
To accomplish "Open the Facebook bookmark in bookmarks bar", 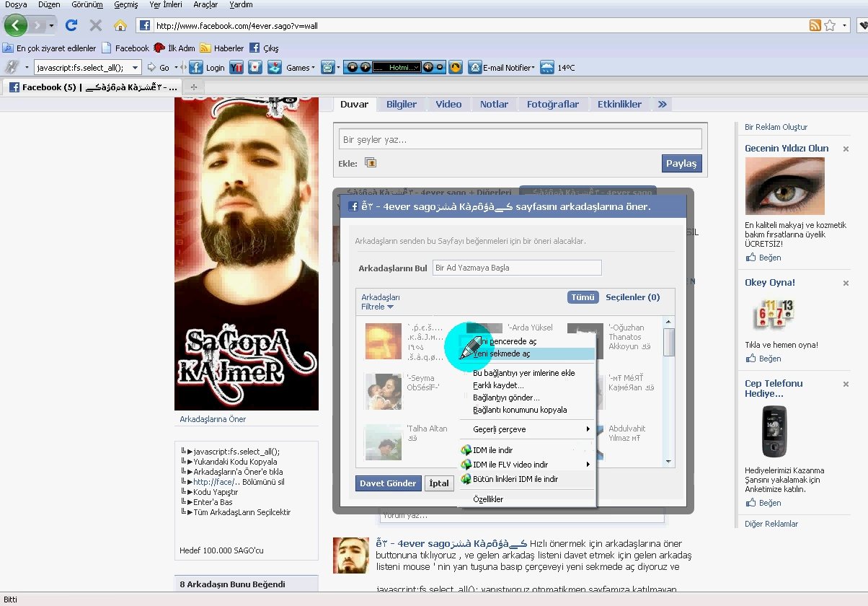I will tap(125, 48).
